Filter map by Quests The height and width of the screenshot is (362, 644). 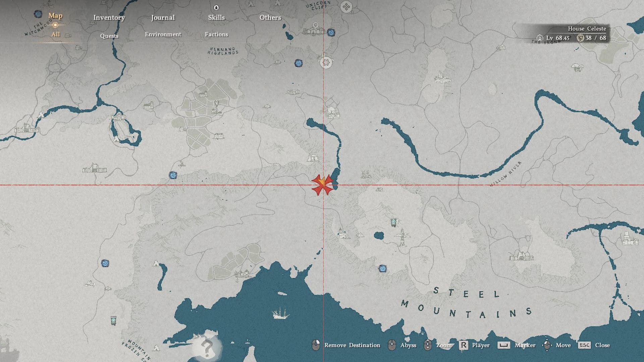109,36
